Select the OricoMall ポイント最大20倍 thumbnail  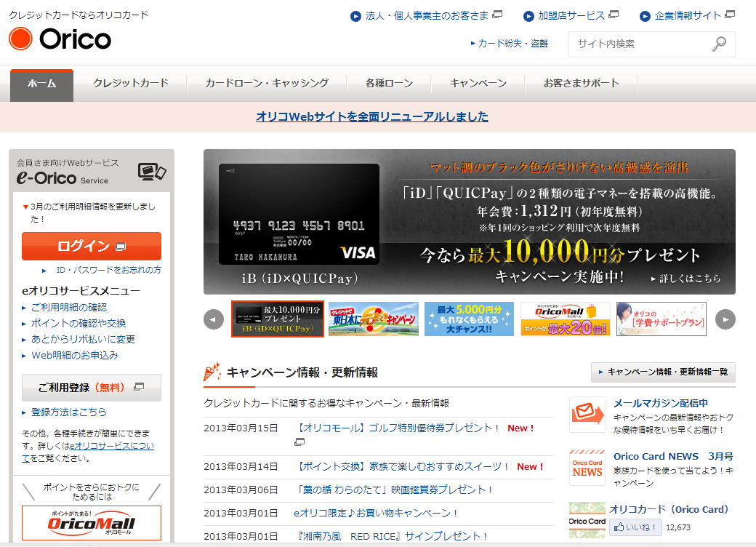(x=566, y=319)
